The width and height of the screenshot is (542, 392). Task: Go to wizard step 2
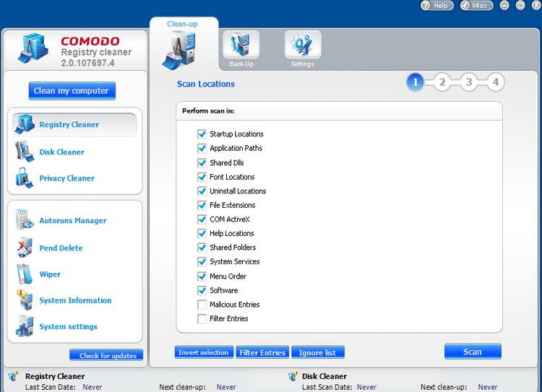point(442,82)
